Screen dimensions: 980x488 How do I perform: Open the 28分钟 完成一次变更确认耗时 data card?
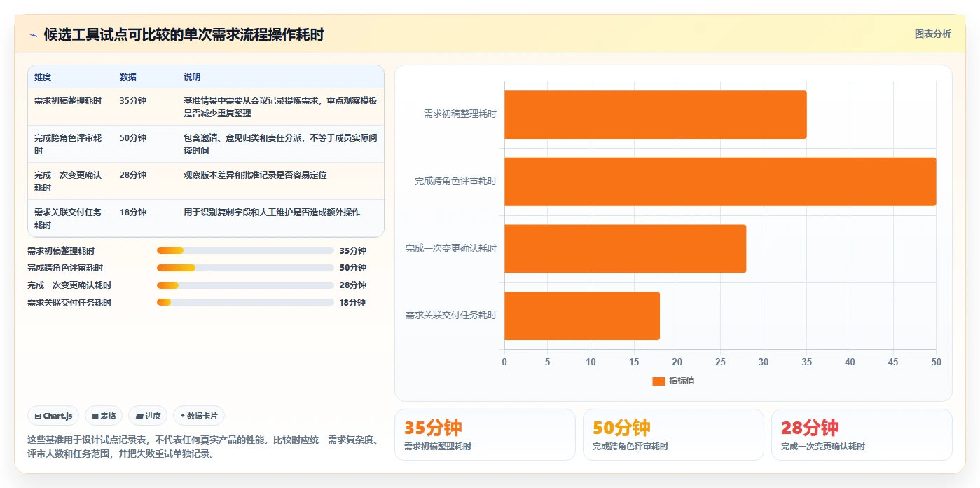click(862, 435)
